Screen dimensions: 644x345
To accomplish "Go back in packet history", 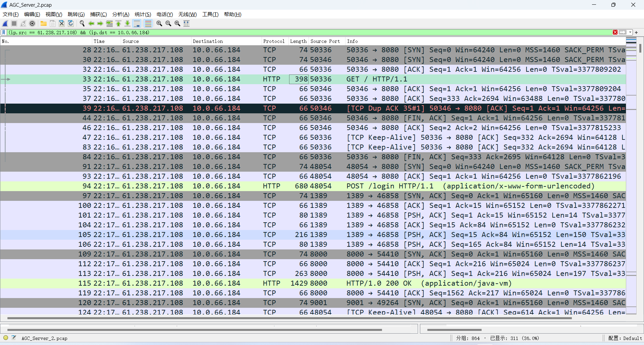I will click(x=91, y=23).
